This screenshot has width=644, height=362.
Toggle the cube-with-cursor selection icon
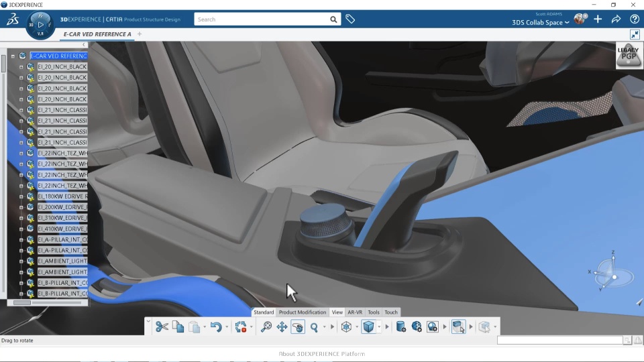pyautogui.click(x=458, y=326)
